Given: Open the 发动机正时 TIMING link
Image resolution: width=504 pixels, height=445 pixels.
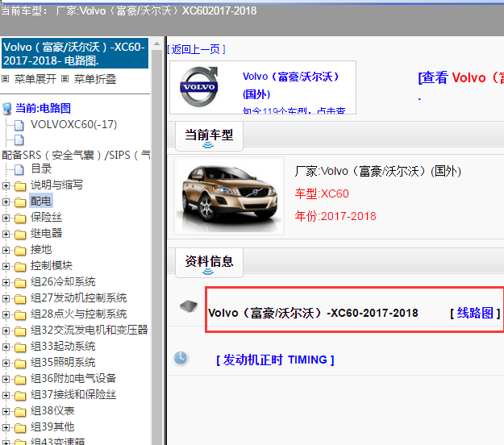Looking at the screenshot, I should pos(275,360).
